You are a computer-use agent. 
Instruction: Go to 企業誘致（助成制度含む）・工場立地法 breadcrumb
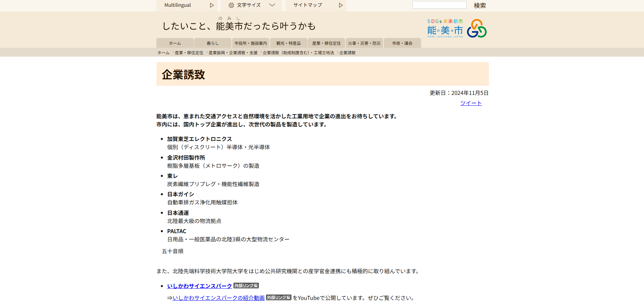point(299,53)
